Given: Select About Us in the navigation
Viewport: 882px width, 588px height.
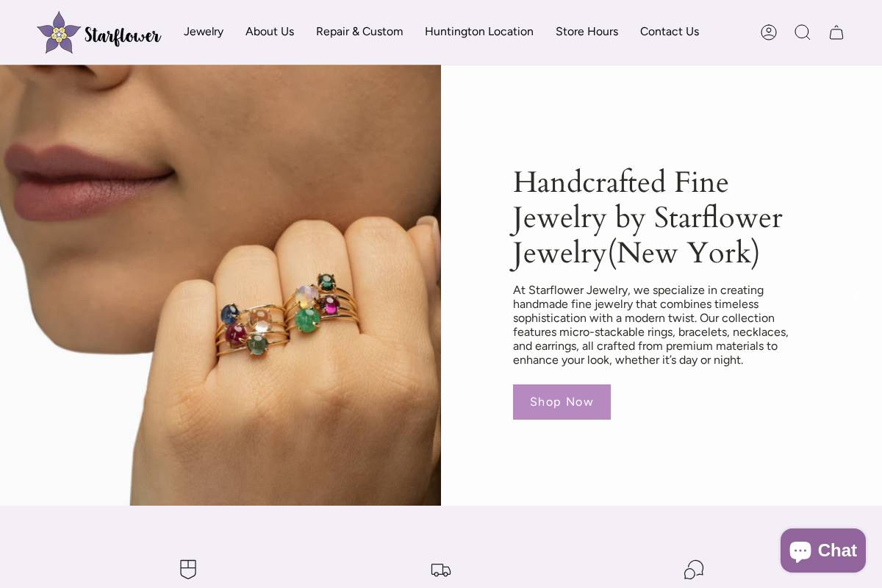Looking at the screenshot, I should click(x=270, y=32).
